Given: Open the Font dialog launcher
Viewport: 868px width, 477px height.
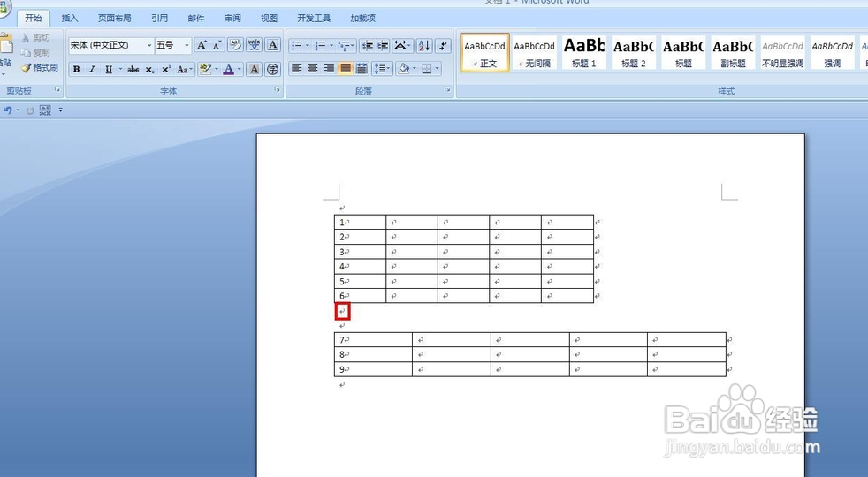Looking at the screenshot, I should point(277,89).
